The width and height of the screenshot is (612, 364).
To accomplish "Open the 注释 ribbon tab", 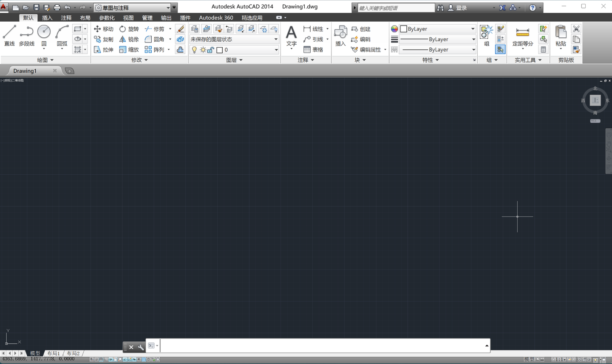I will (66, 18).
